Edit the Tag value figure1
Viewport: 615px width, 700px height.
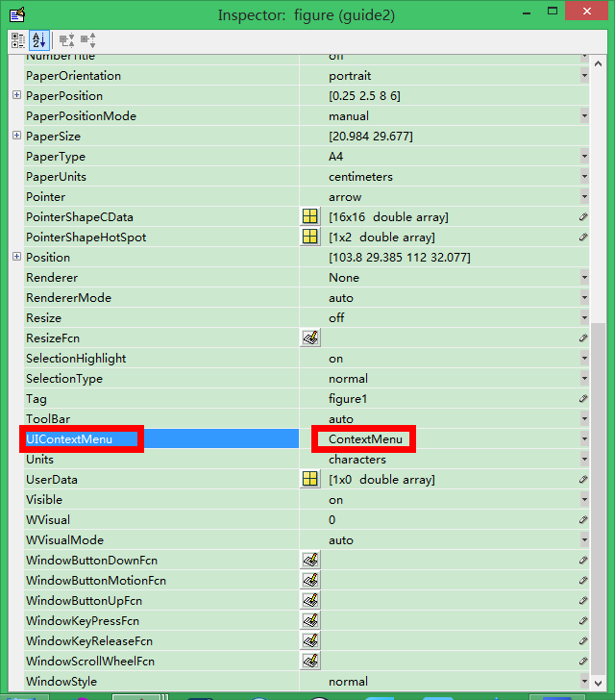[348, 399]
